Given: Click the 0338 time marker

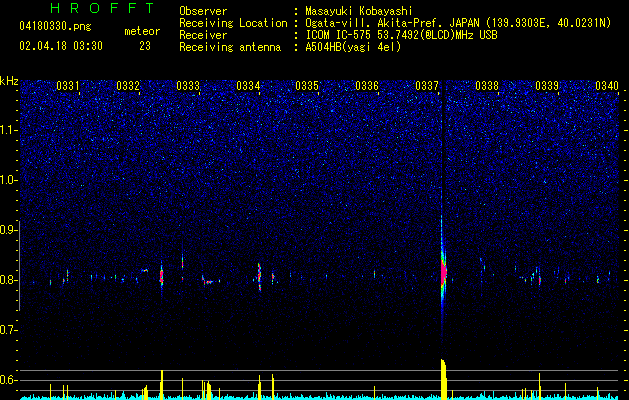Looking at the screenshot, I should (487, 86).
